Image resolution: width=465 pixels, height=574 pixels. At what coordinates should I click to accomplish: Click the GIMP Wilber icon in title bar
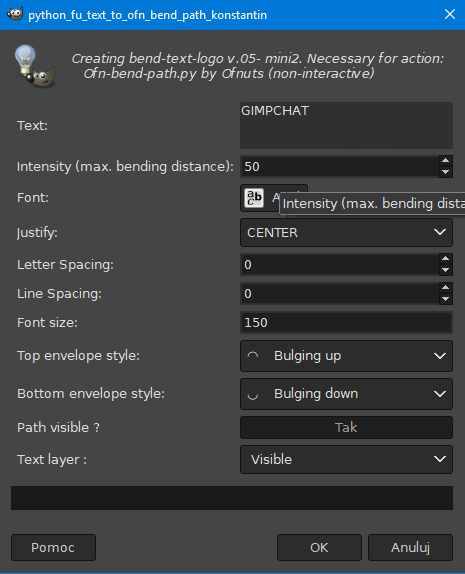(x=15, y=14)
